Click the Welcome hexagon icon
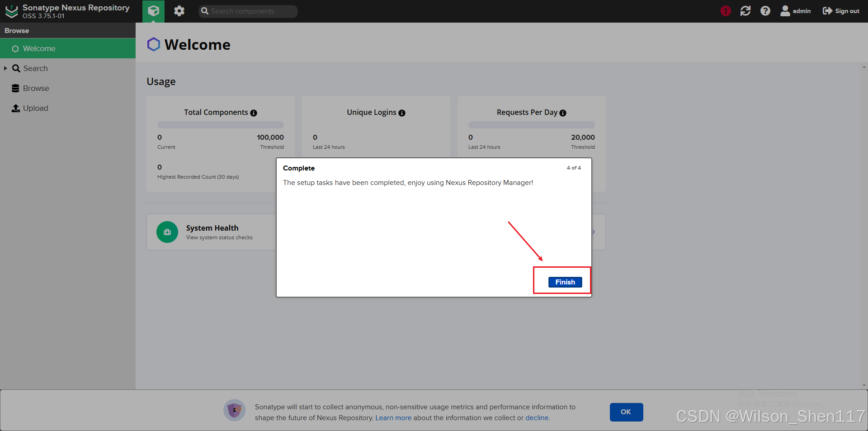The width and height of the screenshot is (868, 431). click(x=154, y=44)
